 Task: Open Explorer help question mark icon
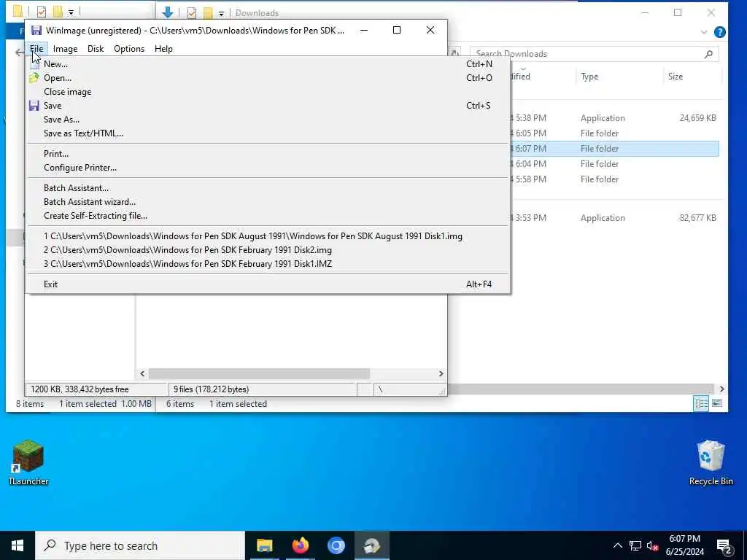click(720, 32)
